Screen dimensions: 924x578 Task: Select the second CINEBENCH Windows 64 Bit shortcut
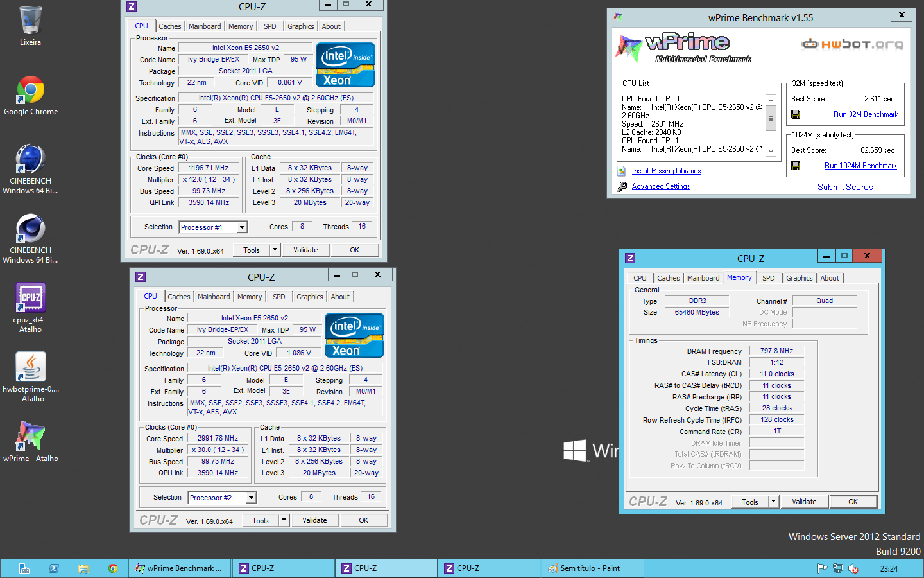30,228
